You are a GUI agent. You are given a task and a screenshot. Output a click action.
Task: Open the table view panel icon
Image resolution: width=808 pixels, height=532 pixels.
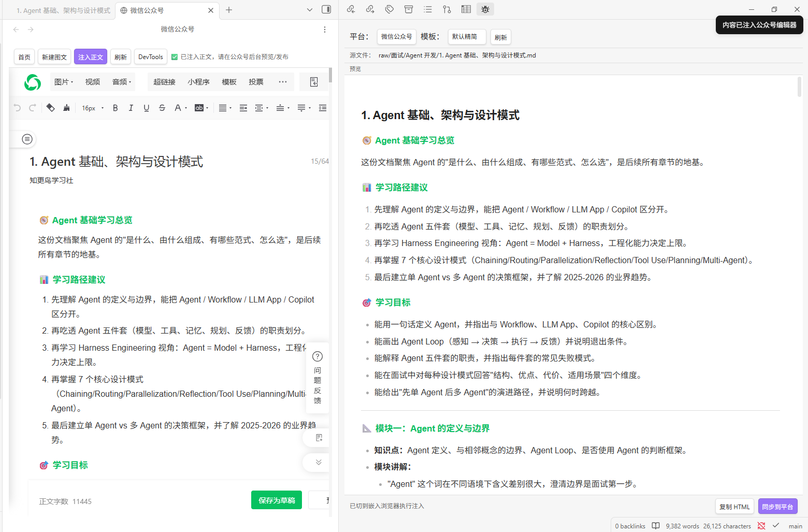466,9
